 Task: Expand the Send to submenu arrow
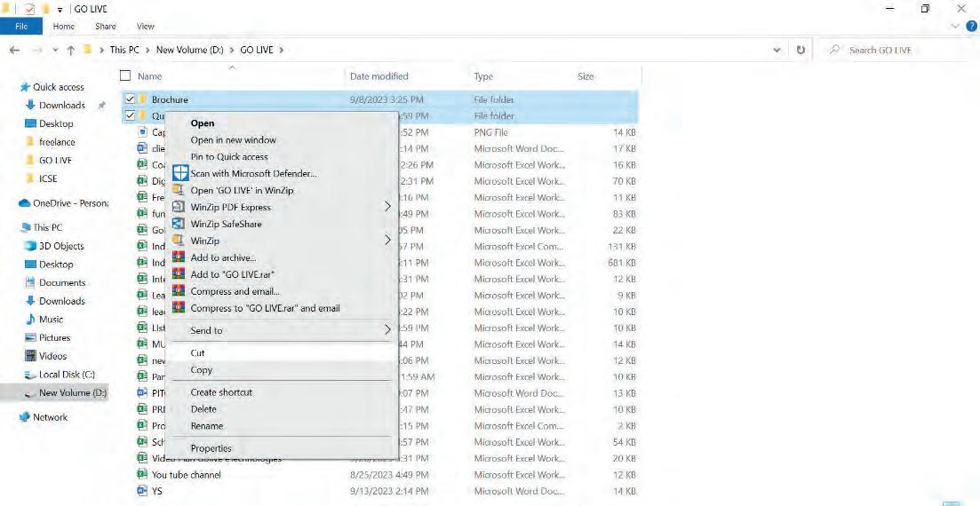coord(387,330)
